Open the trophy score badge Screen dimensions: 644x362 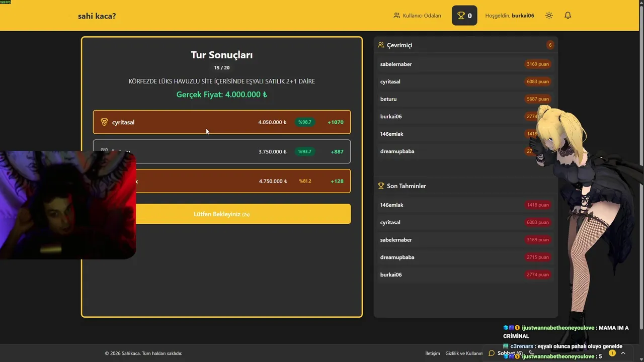(x=464, y=16)
